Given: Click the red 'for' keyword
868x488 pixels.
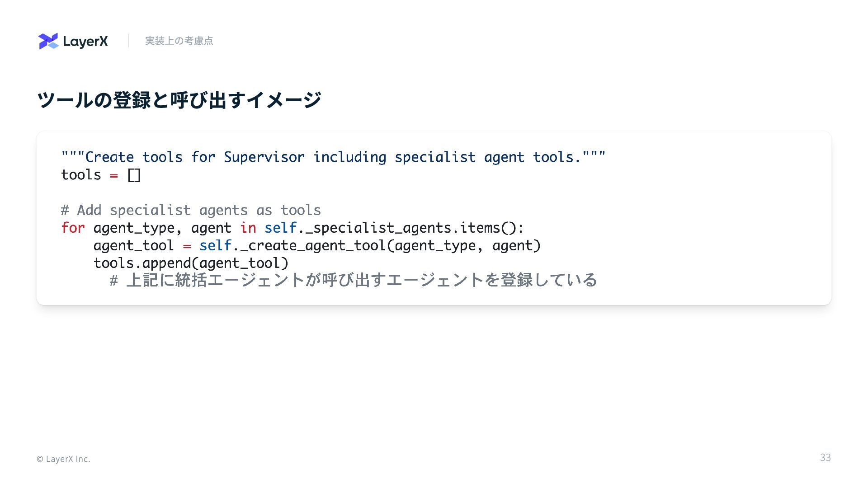Looking at the screenshot, I should point(73,228).
